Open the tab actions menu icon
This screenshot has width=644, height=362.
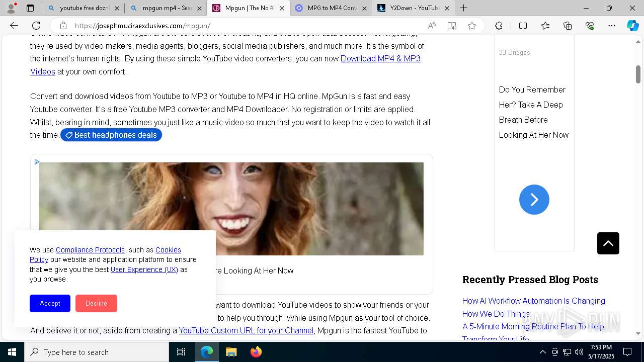(x=30, y=8)
